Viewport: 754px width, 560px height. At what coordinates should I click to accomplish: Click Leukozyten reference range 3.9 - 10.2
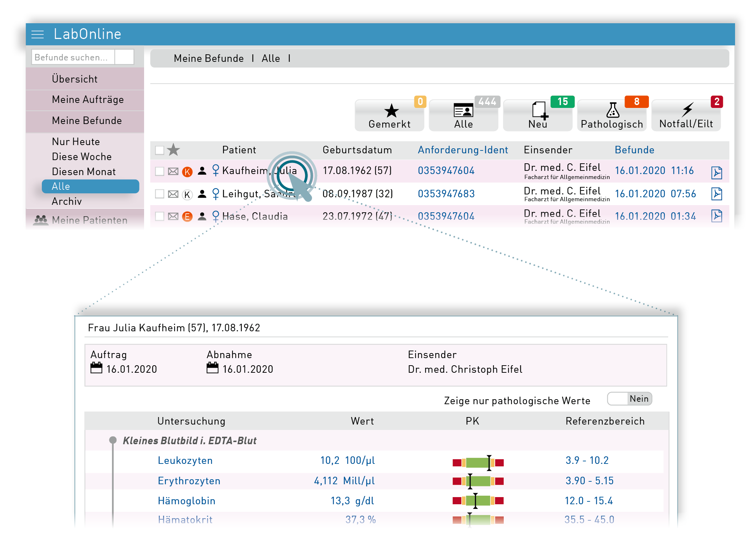587,460
